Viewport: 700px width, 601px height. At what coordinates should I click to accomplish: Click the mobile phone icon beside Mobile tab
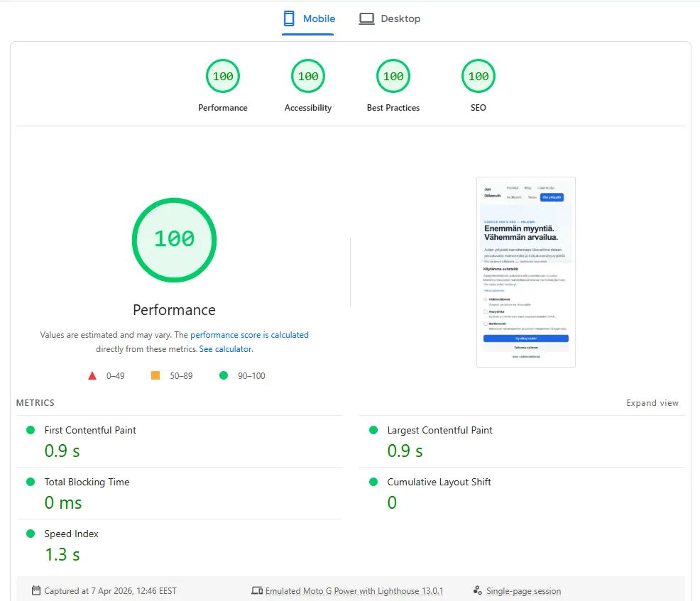(x=289, y=18)
